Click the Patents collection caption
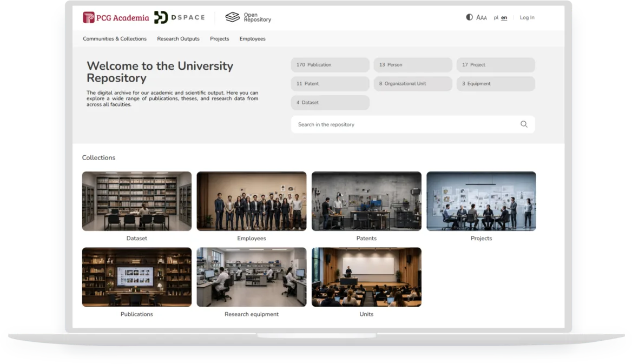This screenshot has width=632, height=364. coord(366,238)
